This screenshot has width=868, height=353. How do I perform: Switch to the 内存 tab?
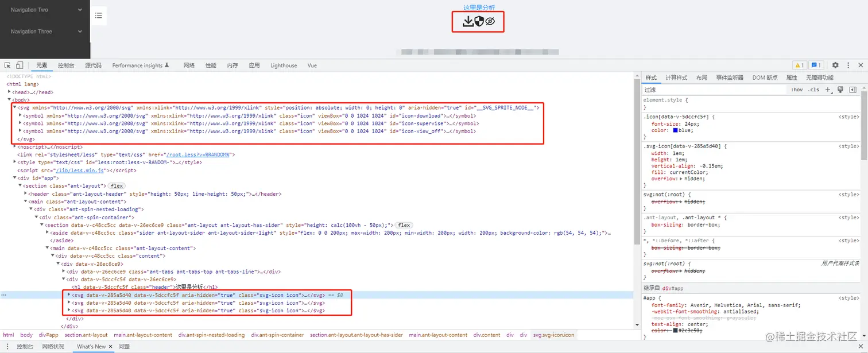point(232,65)
